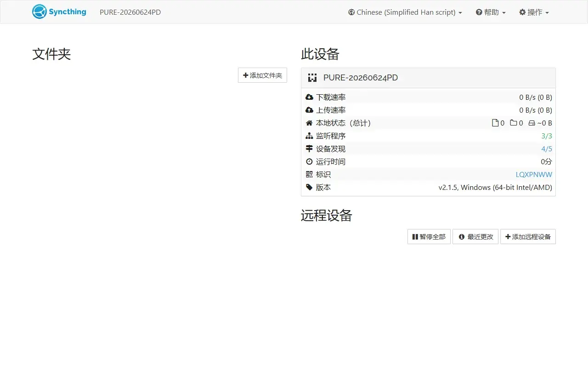Viewport: 588px width, 383px height.
Task: Click the 上传速率 label
Action: (331, 110)
